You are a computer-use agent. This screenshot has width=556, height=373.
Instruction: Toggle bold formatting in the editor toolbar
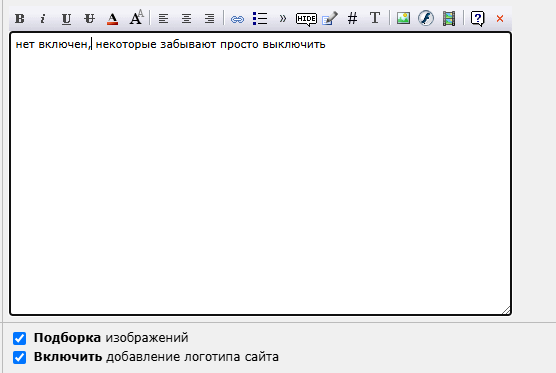pos(20,18)
